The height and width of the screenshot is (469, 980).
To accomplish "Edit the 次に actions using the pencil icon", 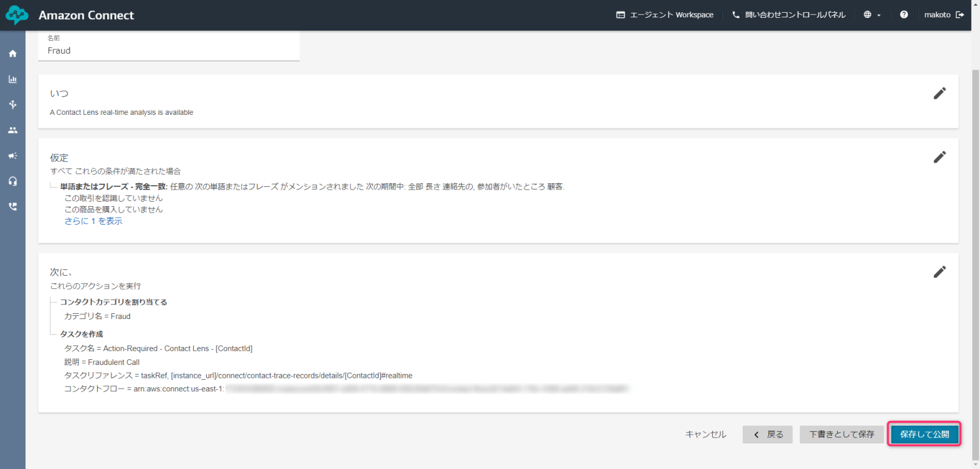I will (940, 272).
